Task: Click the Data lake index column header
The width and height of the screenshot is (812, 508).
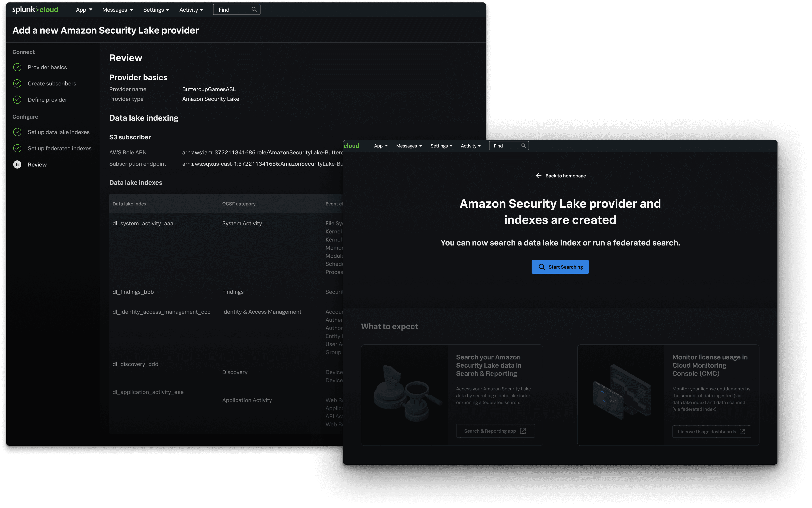Action: coord(129,204)
